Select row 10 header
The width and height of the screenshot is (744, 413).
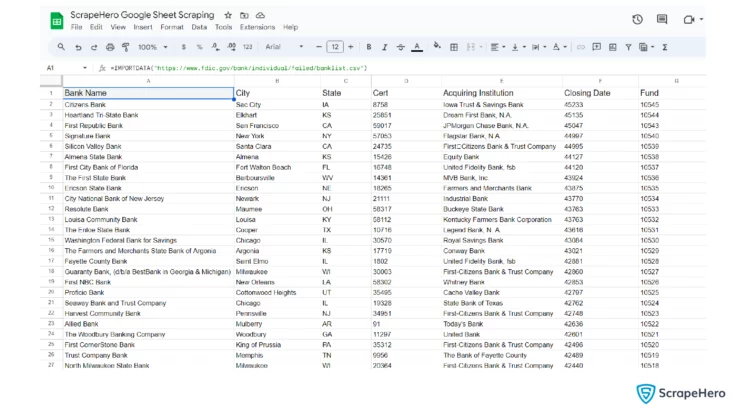[51, 188]
